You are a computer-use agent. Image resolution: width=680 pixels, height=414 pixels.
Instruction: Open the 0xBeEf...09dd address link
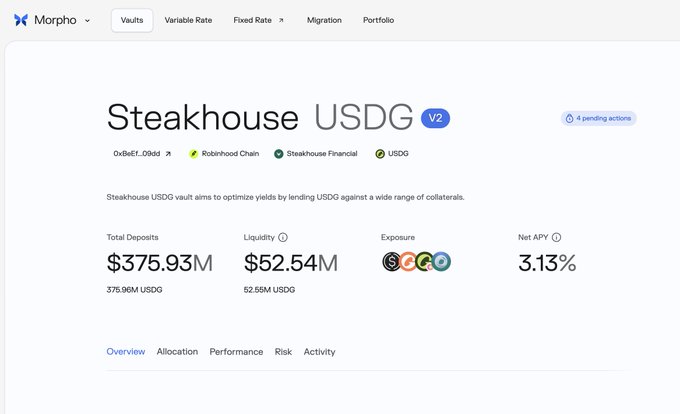click(142, 153)
